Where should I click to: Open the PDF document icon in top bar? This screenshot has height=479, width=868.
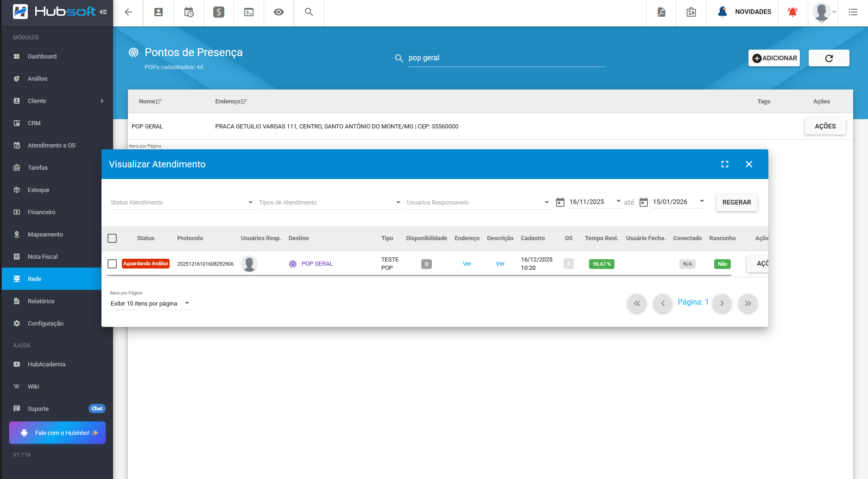click(x=661, y=12)
